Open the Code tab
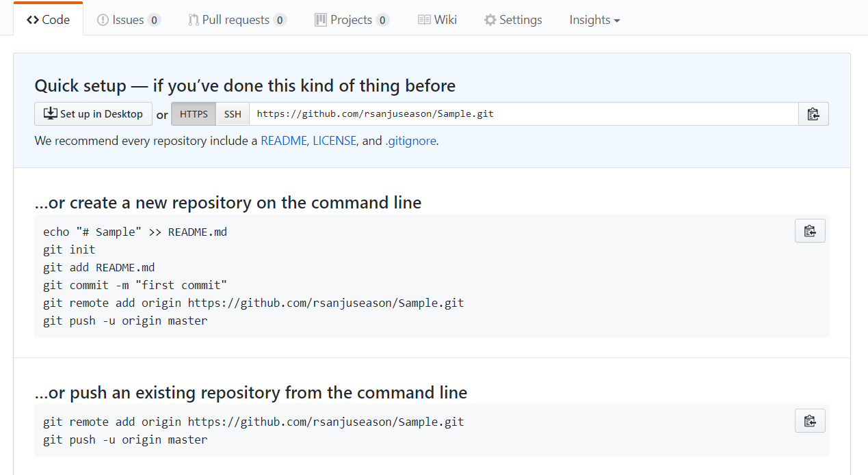This screenshot has height=475, width=868. click(x=49, y=20)
